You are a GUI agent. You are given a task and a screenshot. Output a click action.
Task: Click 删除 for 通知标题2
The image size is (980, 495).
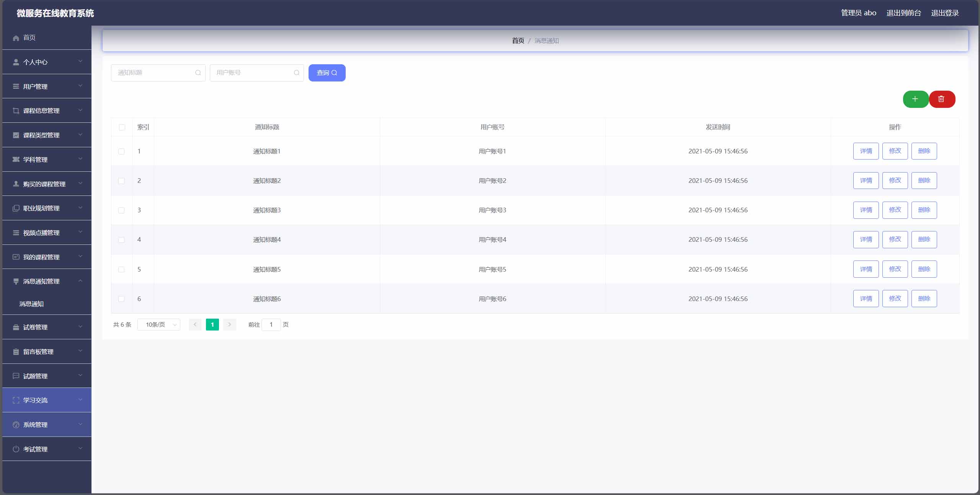[924, 180]
